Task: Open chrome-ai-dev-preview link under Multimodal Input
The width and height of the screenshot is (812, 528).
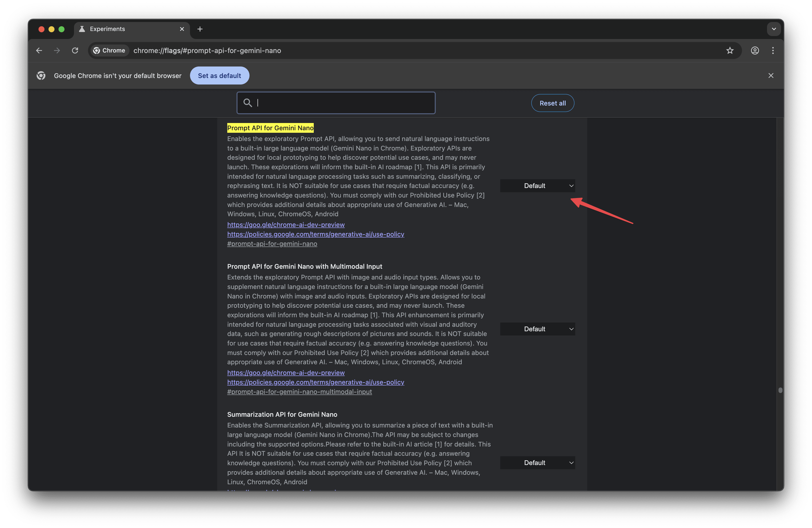Action: [286, 372]
